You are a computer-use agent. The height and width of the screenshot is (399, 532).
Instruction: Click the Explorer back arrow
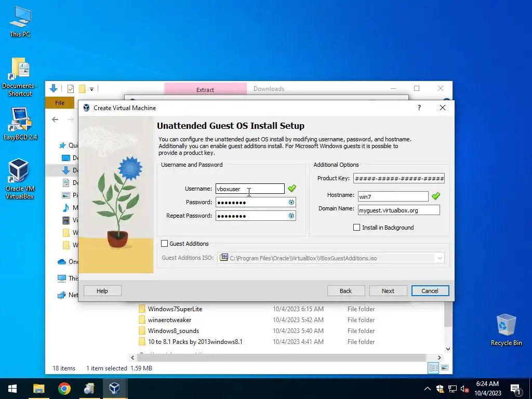click(x=55, y=119)
